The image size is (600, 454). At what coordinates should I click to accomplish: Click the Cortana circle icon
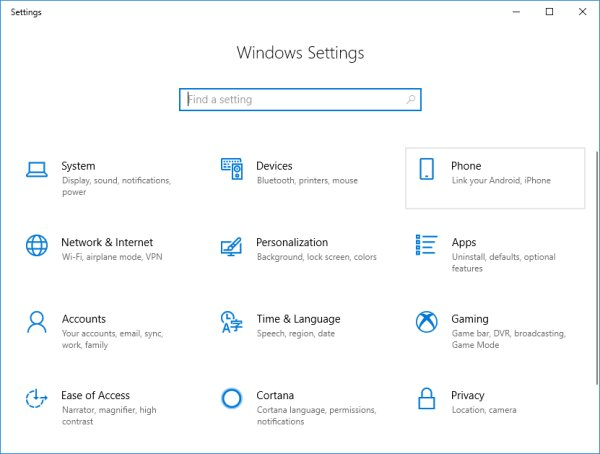pos(232,398)
